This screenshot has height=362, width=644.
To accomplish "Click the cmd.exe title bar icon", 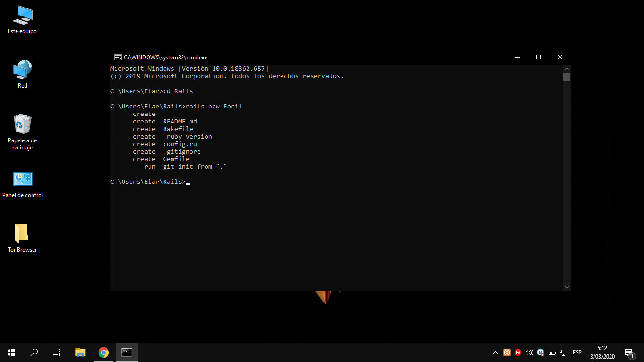I will pos(117,57).
